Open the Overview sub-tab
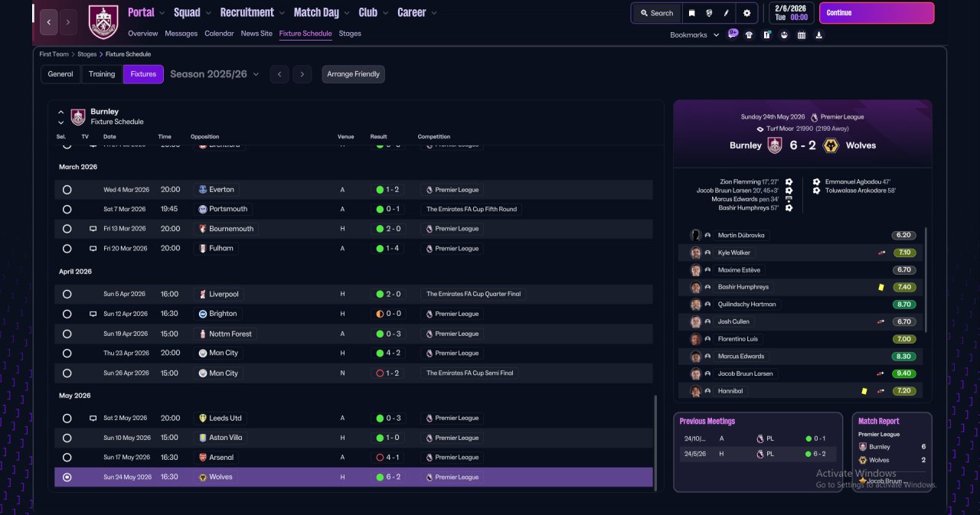Image resolution: width=980 pixels, height=515 pixels. tap(143, 34)
